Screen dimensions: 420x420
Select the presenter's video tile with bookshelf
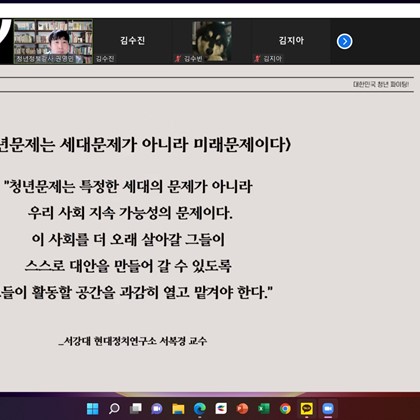tap(53, 42)
